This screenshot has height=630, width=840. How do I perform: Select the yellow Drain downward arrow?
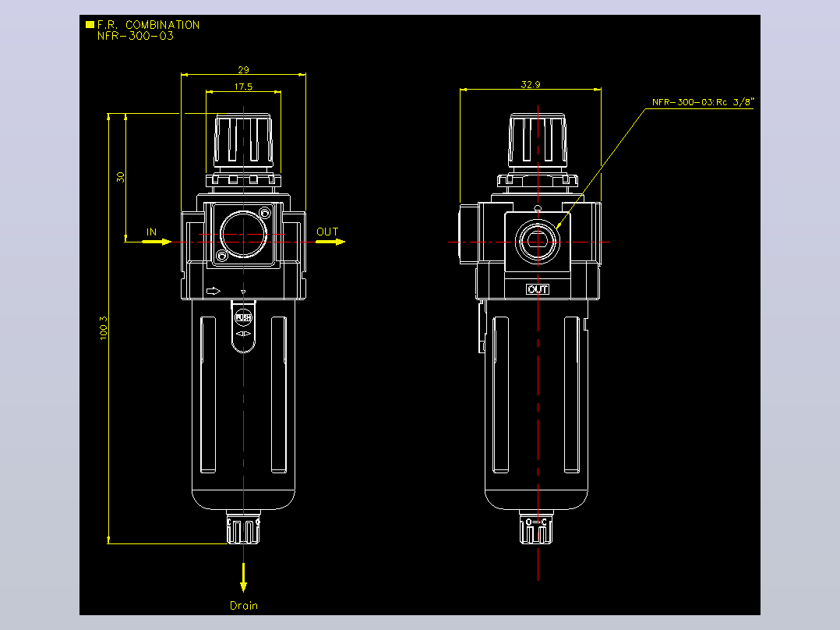[x=243, y=578]
